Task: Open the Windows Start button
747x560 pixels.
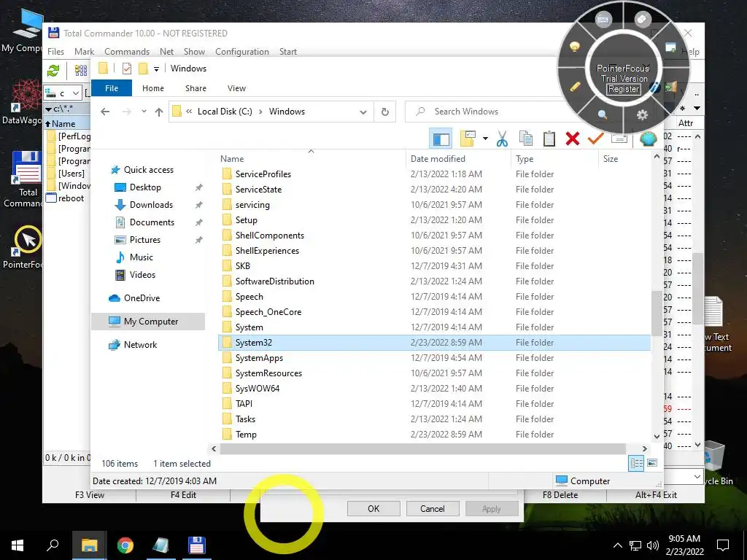Action: point(18,545)
